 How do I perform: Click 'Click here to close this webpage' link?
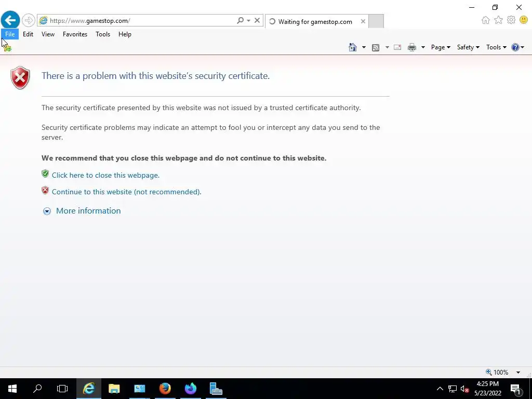coord(105,175)
